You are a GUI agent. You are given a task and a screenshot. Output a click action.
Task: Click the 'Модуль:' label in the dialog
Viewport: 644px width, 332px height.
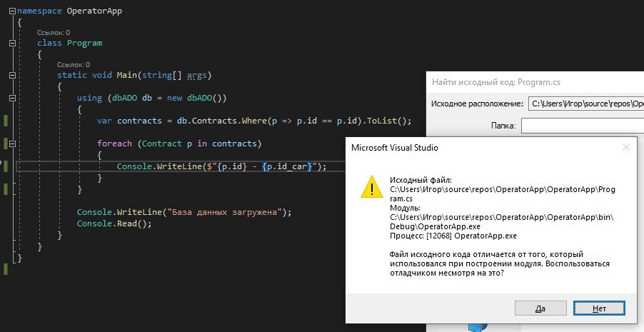tap(405, 208)
